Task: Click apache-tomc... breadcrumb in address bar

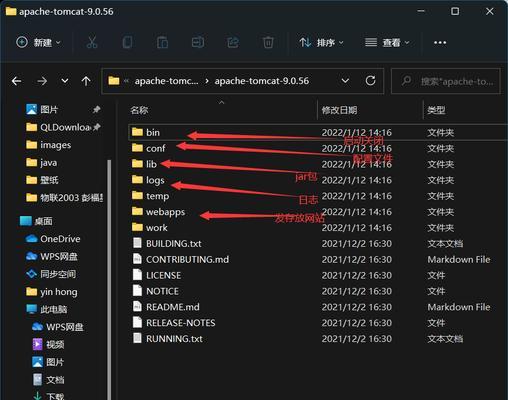Action: tap(166, 81)
